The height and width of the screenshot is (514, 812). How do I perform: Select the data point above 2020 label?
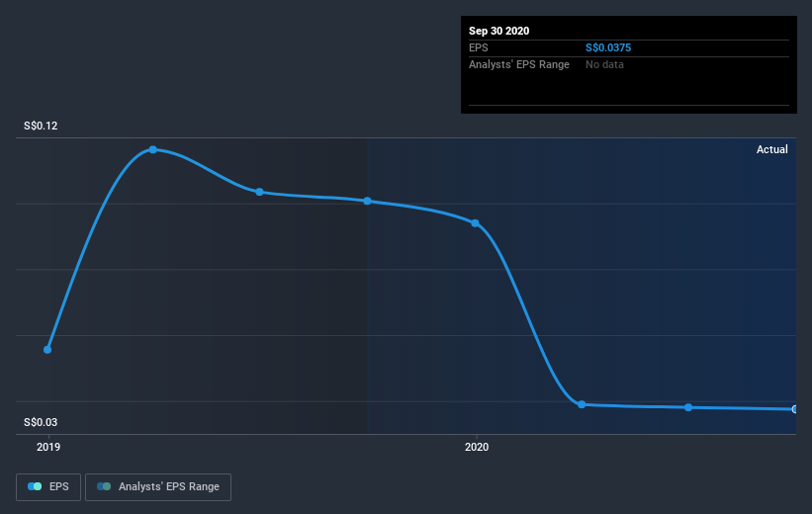[x=476, y=223]
